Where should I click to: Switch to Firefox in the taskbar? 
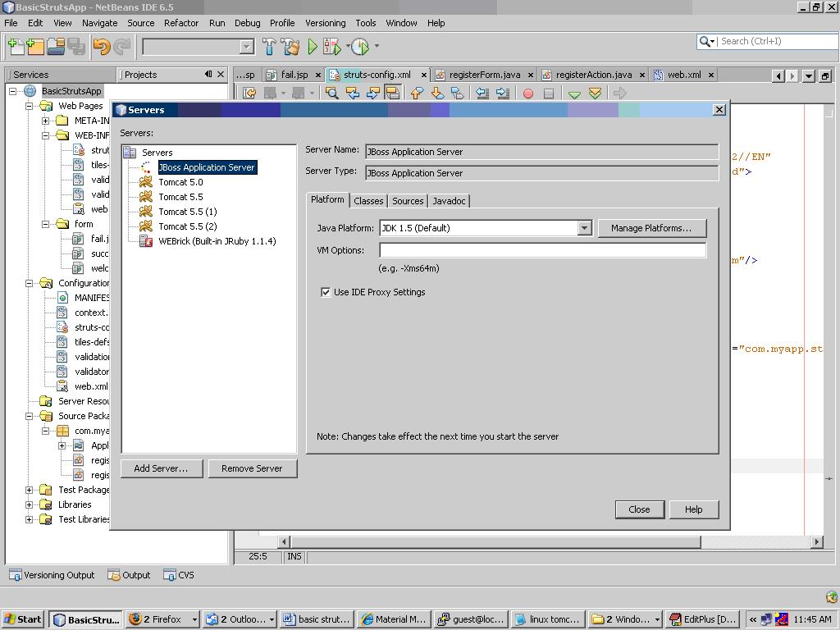(163, 620)
